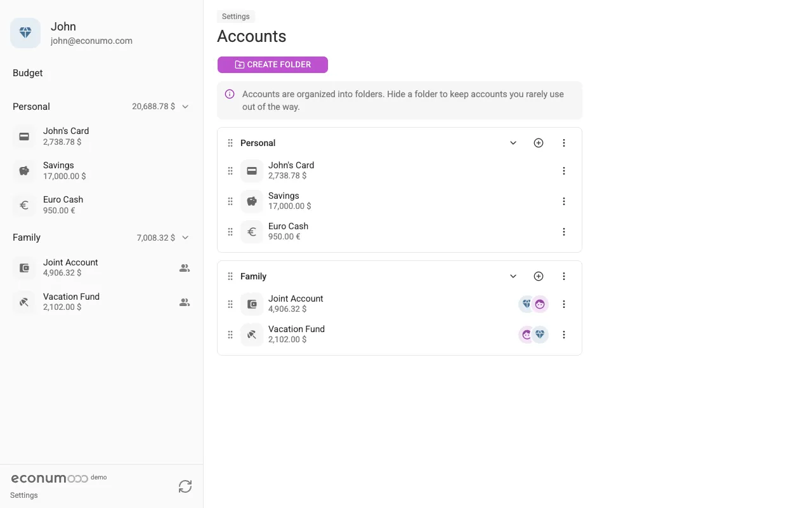
Task: Click Vacation Fund row drag handle
Action: pos(230,335)
